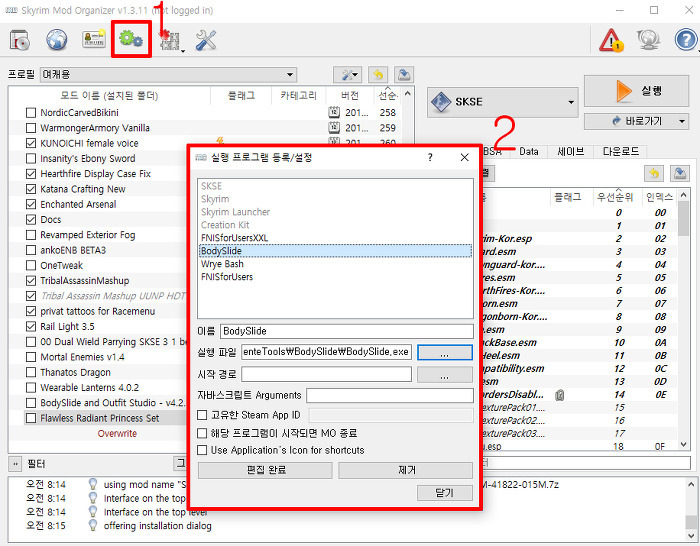Open the 프로필 profile dropdown
Viewport: 700px width, 546px height.
pos(168,75)
